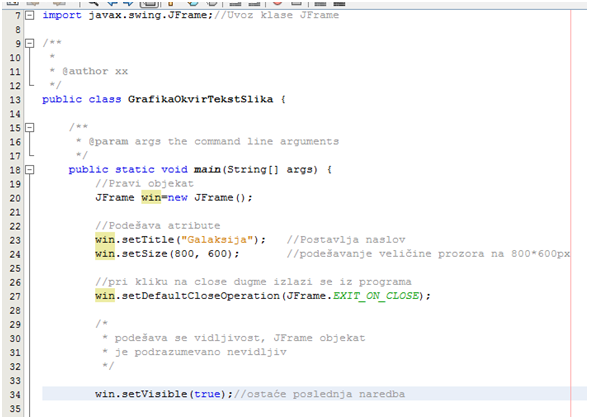This screenshot has width=589, height=419.
Task: Collapse the main method fold
Action: 29,170
